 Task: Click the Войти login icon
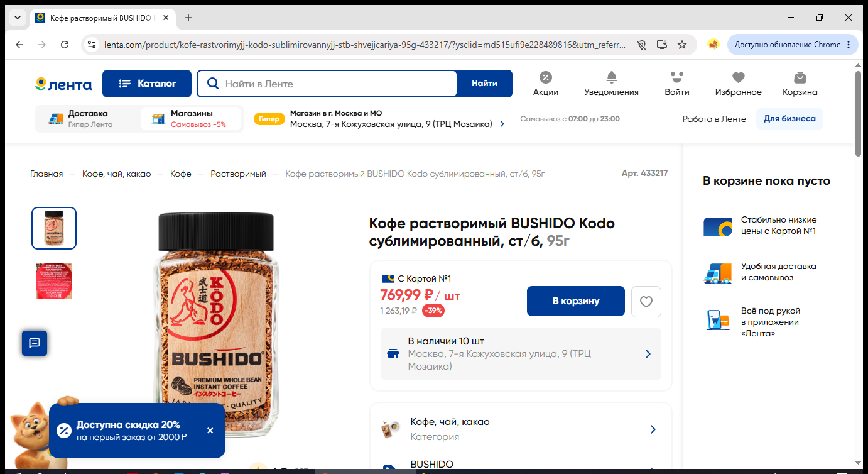pos(676,84)
